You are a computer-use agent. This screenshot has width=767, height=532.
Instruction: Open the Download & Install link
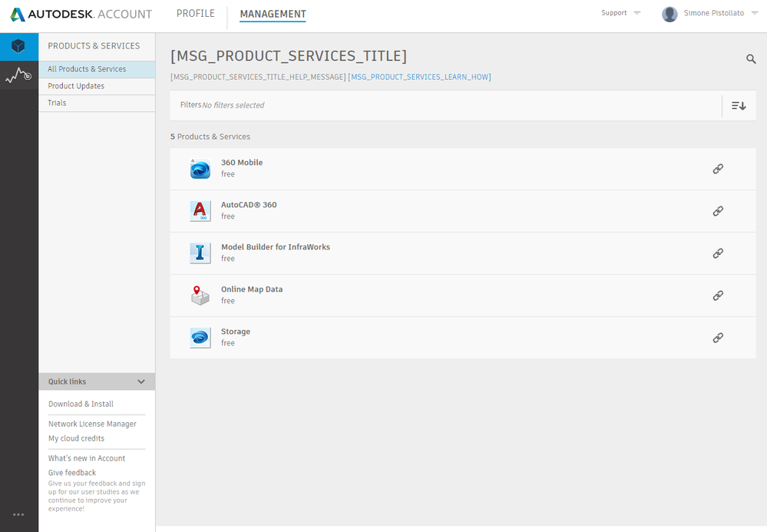(80, 403)
